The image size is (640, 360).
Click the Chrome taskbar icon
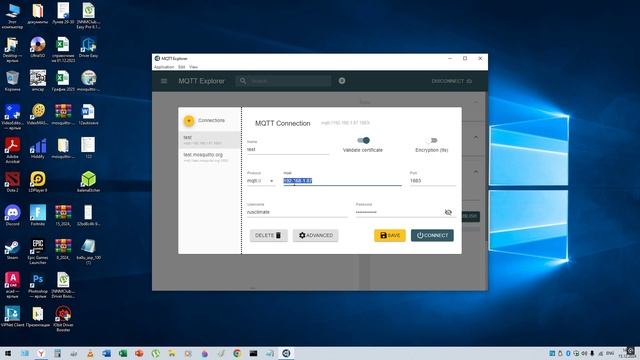click(237, 353)
